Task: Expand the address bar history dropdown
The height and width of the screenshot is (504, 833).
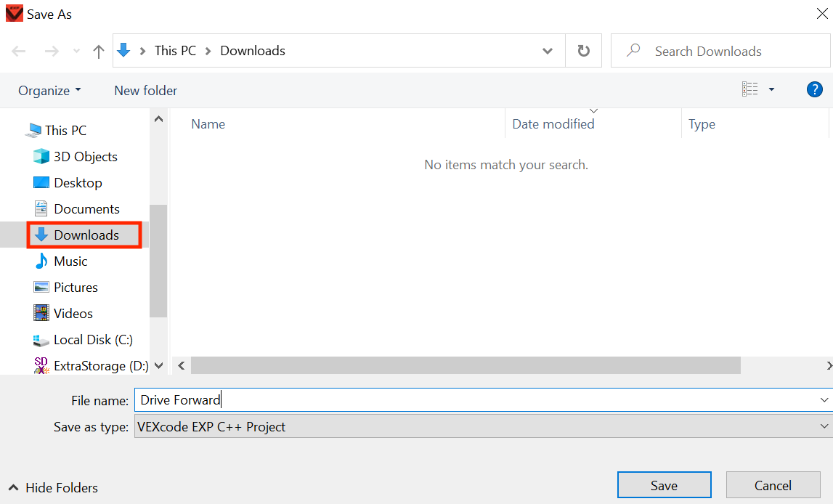Action: [547, 51]
